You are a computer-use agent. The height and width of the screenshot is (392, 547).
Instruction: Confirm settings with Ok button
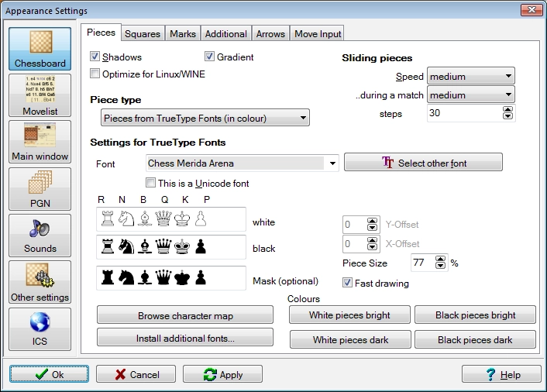(49, 374)
